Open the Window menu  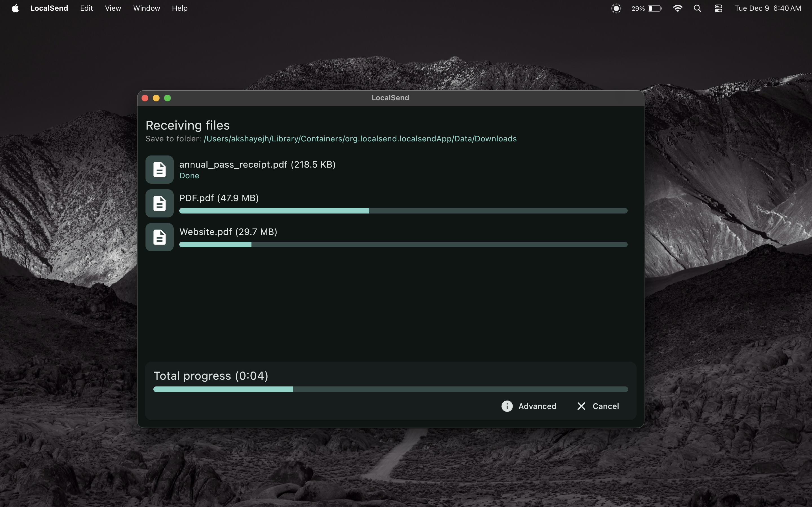click(146, 8)
